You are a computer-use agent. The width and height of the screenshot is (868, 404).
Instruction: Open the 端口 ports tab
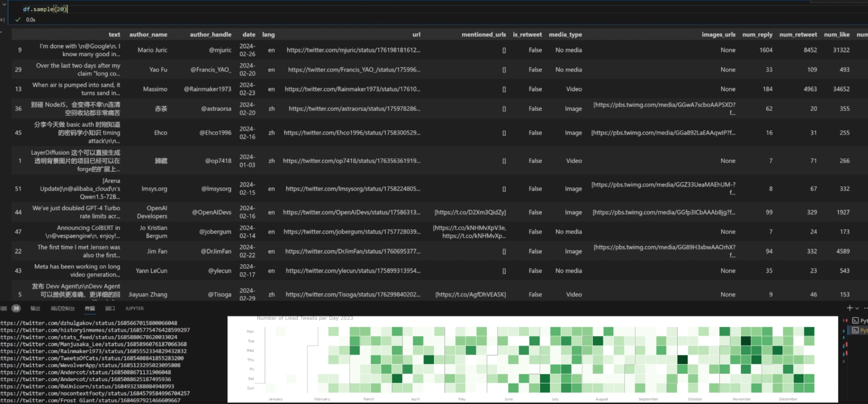coord(110,308)
